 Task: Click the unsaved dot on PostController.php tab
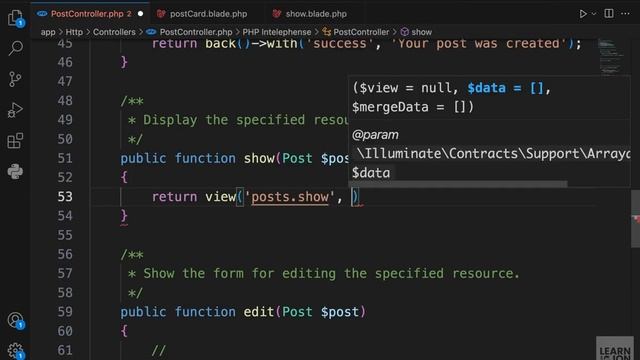(140, 14)
